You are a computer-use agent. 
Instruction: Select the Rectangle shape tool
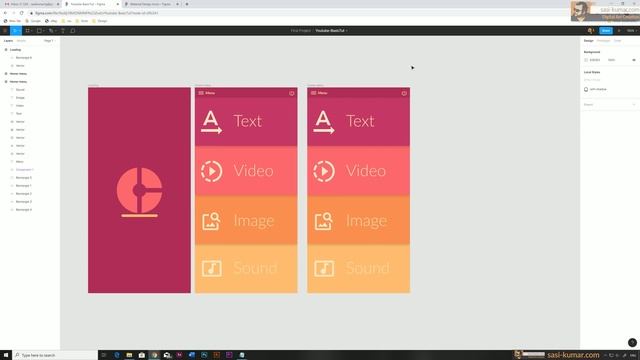40,31
